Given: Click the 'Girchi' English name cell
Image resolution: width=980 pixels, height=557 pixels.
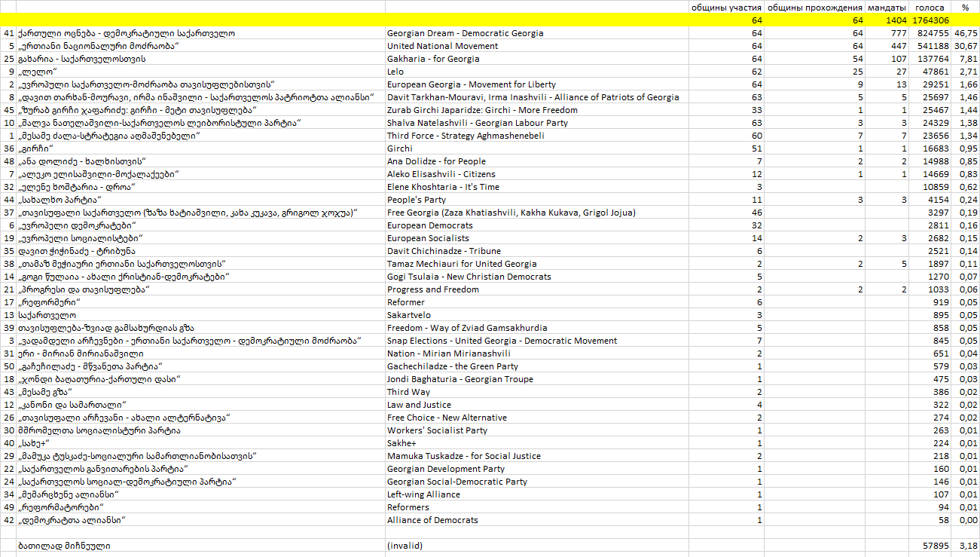Looking at the screenshot, I should point(537,148).
